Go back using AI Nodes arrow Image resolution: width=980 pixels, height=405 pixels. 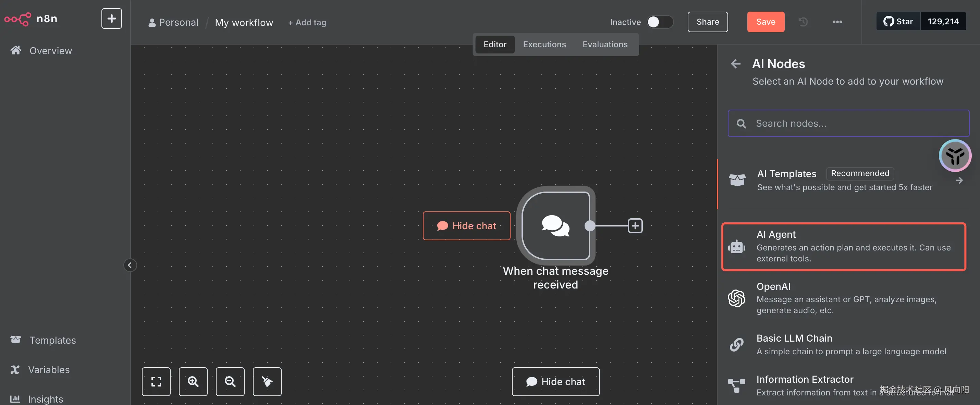point(736,64)
